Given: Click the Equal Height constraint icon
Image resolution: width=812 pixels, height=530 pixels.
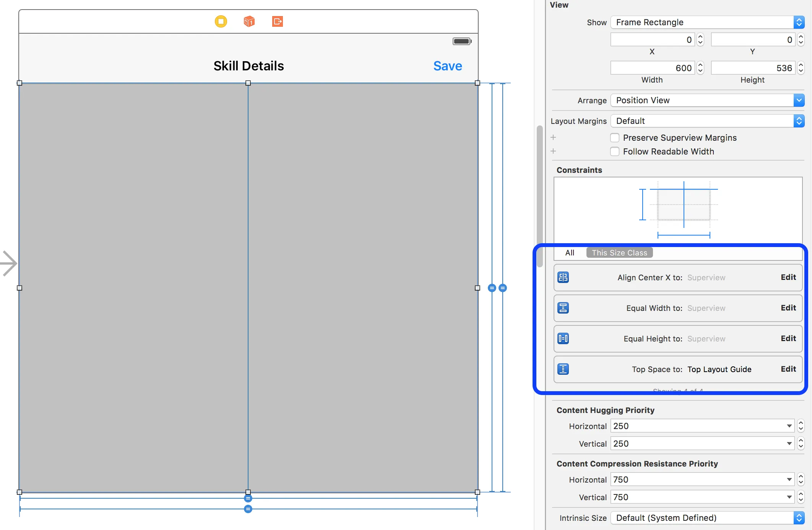Looking at the screenshot, I should [x=563, y=338].
